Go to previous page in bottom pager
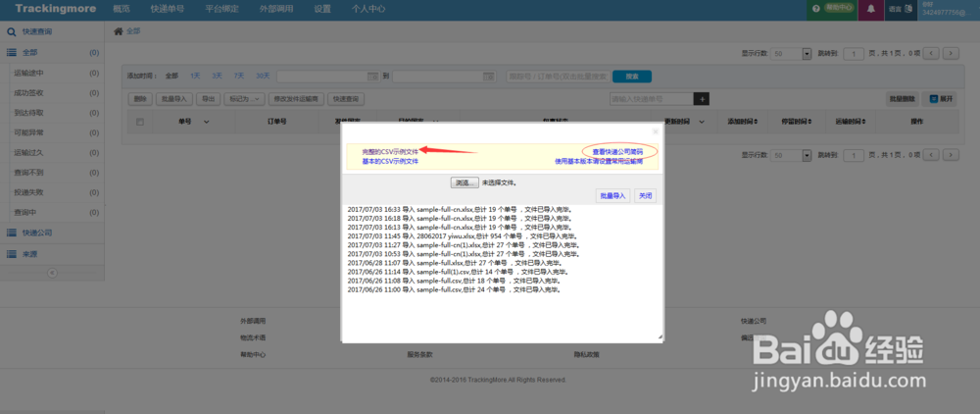The height and width of the screenshot is (414, 980). pyautogui.click(x=931, y=154)
